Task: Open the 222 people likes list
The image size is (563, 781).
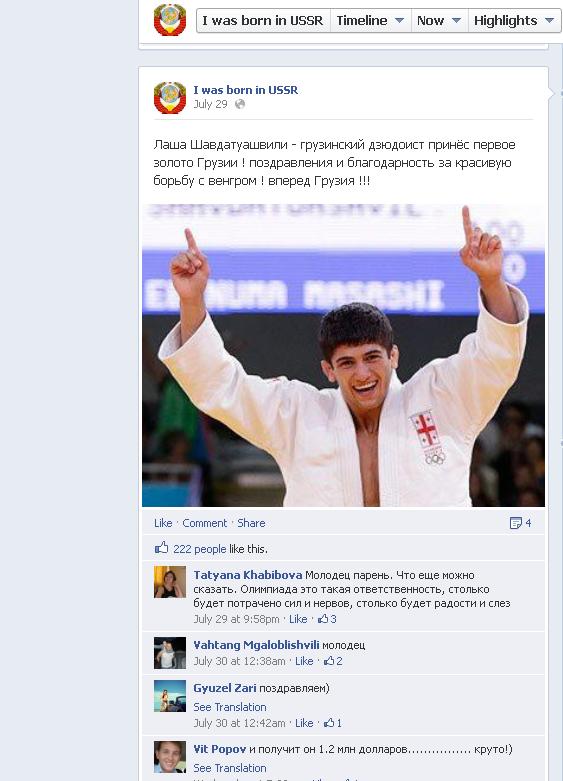Action: (x=199, y=549)
